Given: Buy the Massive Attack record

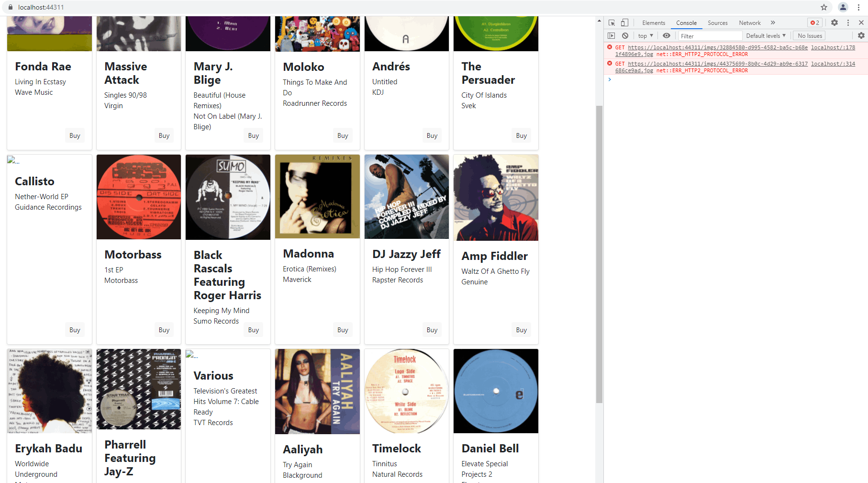Looking at the screenshot, I should pos(164,135).
